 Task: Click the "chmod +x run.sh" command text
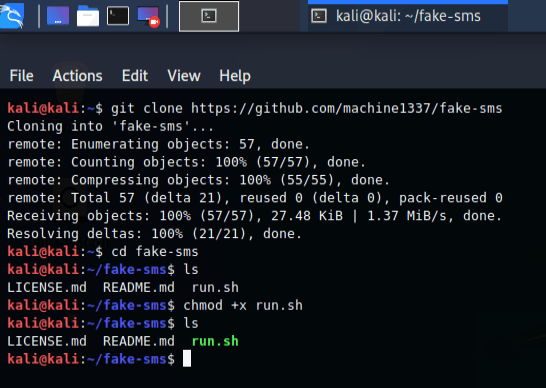pos(243,305)
